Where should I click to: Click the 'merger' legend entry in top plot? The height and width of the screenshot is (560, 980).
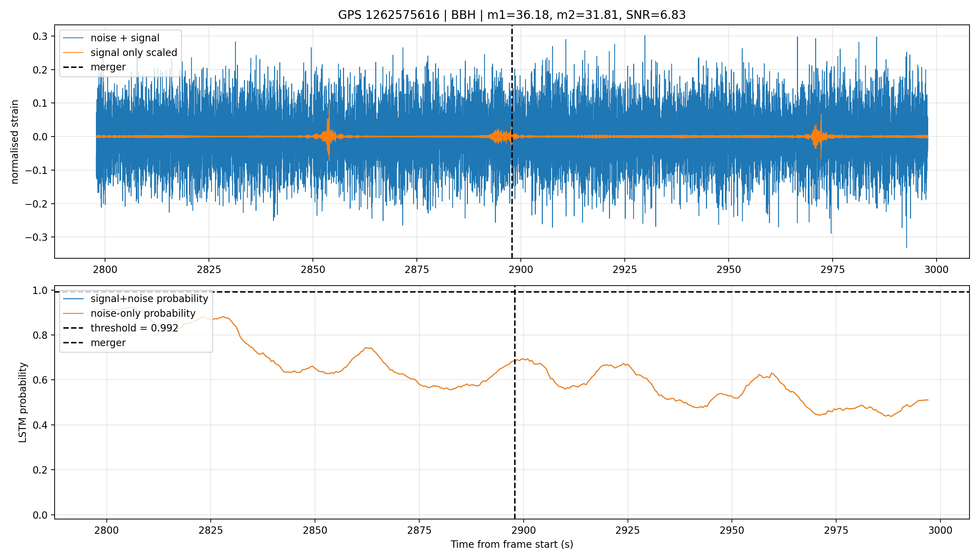[94, 67]
